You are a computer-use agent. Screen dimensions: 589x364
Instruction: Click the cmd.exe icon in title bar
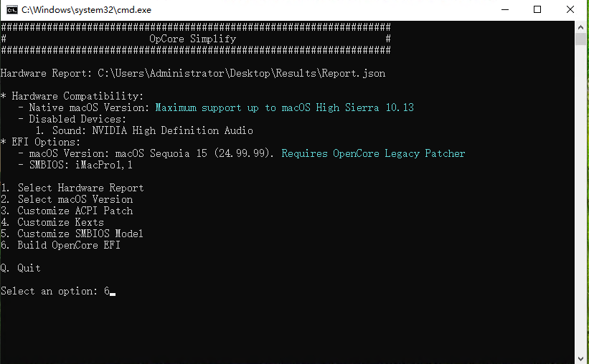click(11, 10)
